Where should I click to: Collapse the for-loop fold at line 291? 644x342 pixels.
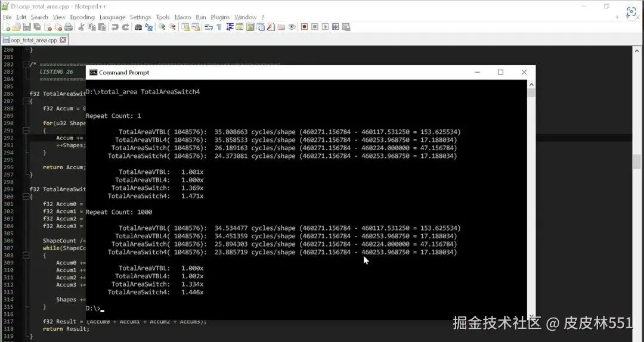coord(26,130)
